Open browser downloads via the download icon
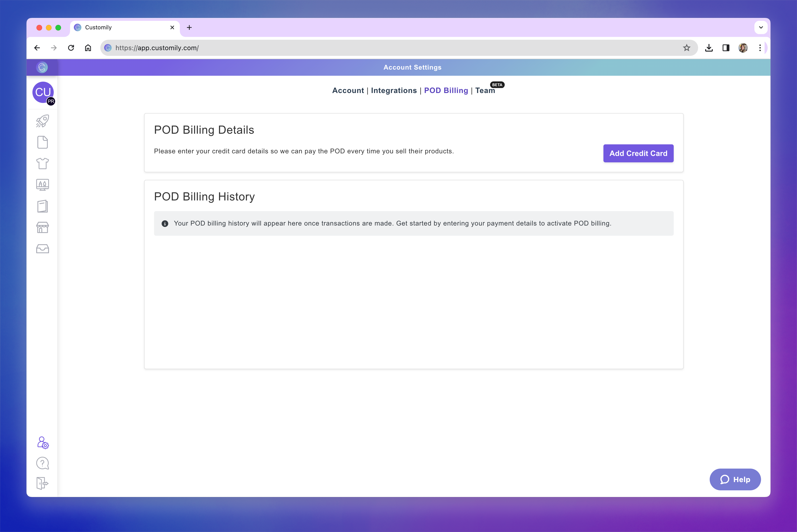Viewport: 797px width, 532px height. click(709, 48)
